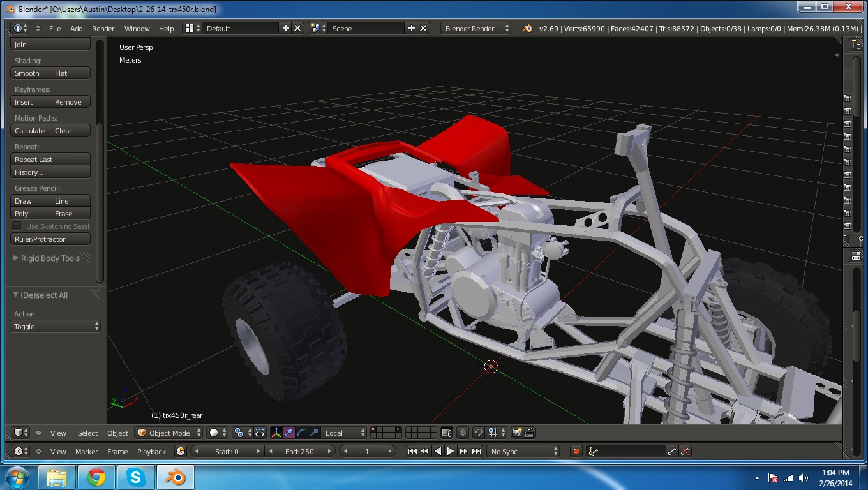Jump to the last frame
This screenshot has width=868, height=490.
[476, 451]
